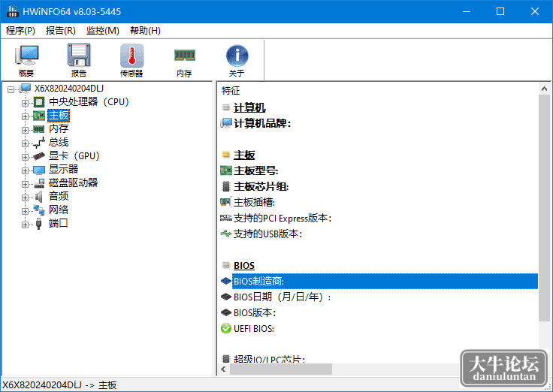The width and height of the screenshot is (553, 392).
Task: Open the 帮助(H) menu
Action: click(x=145, y=31)
